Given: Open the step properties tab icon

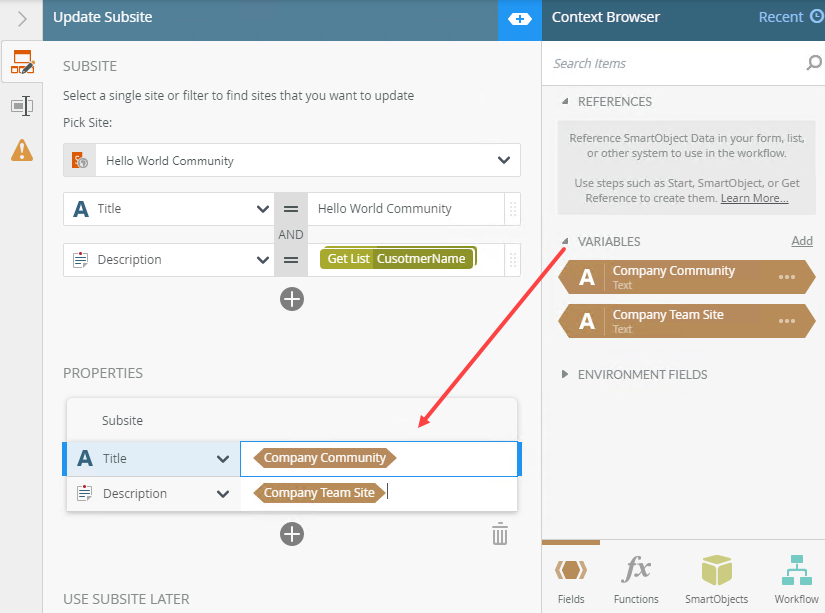Looking at the screenshot, I should [x=21, y=106].
